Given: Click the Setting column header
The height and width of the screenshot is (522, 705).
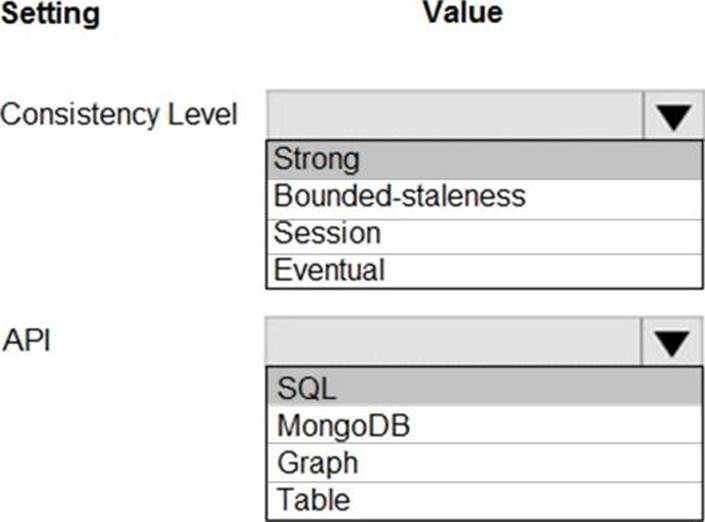Looking at the screenshot, I should (50, 14).
